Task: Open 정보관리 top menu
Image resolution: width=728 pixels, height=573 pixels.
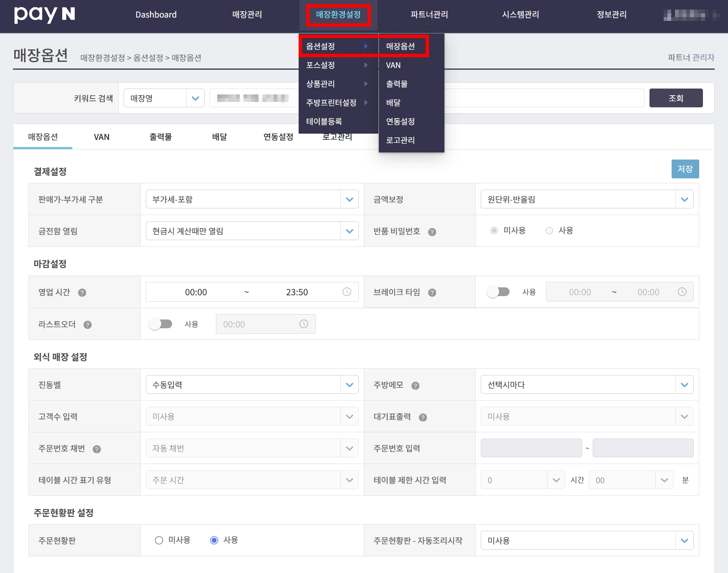Action: pyautogui.click(x=612, y=15)
